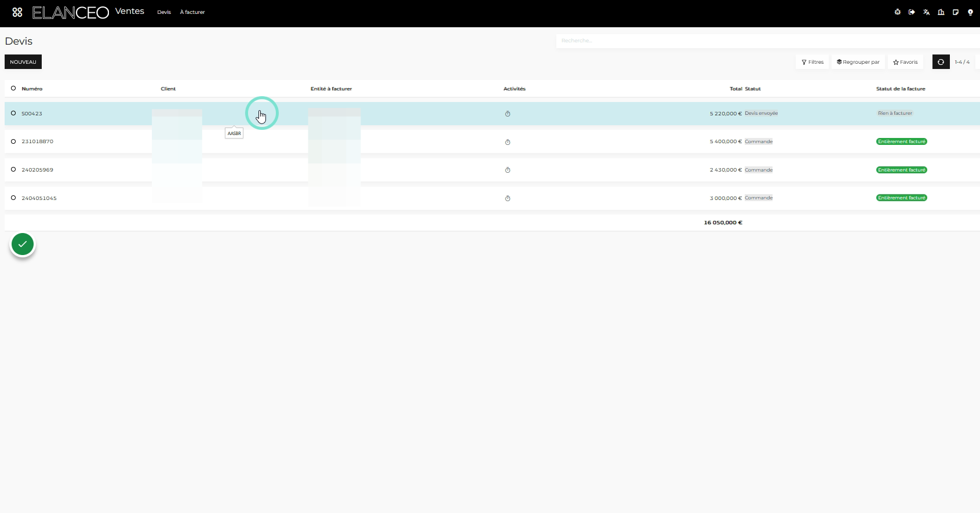
Task: Click the NOUVEAU button
Action: click(23, 62)
